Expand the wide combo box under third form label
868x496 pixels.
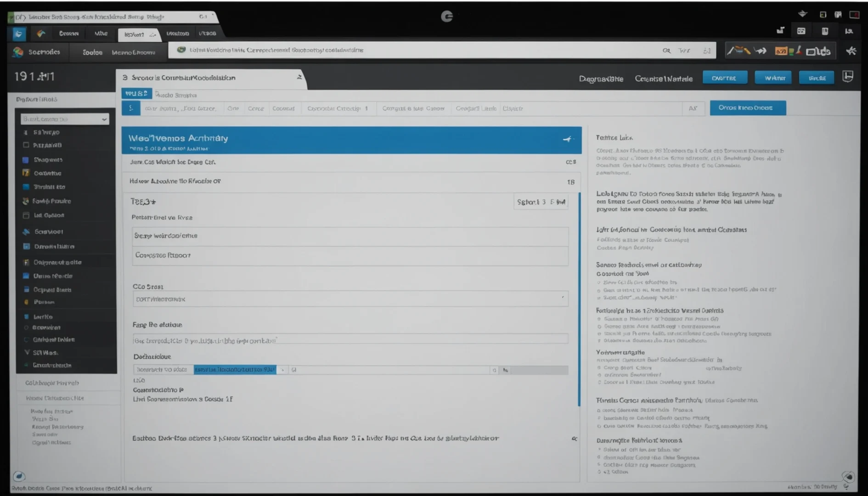pyautogui.click(x=350, y=299)
